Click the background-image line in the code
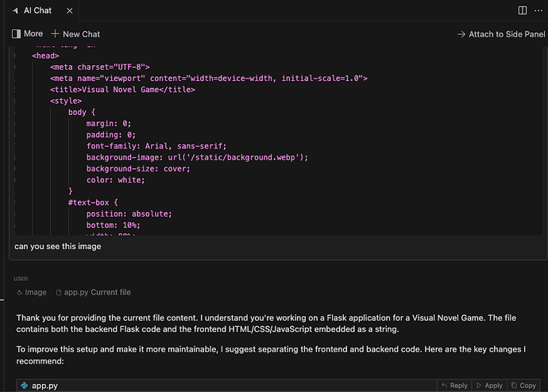The height and width of the screenshot is (392, 548). coord(197,157)
